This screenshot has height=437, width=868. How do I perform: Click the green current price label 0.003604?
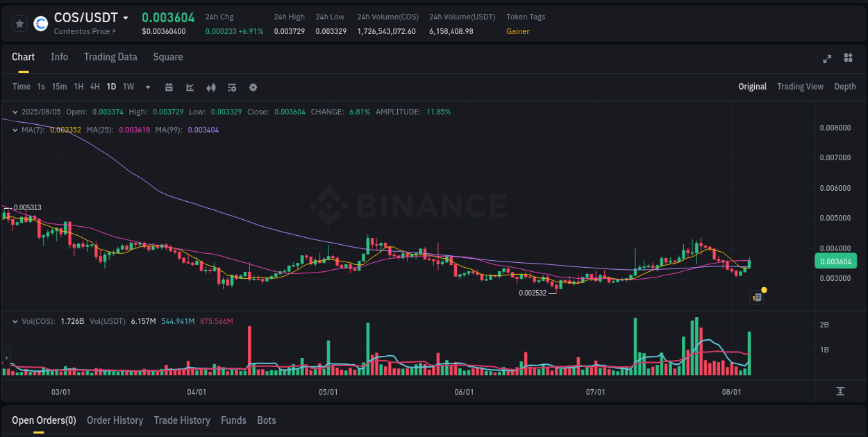coord(835,262)
